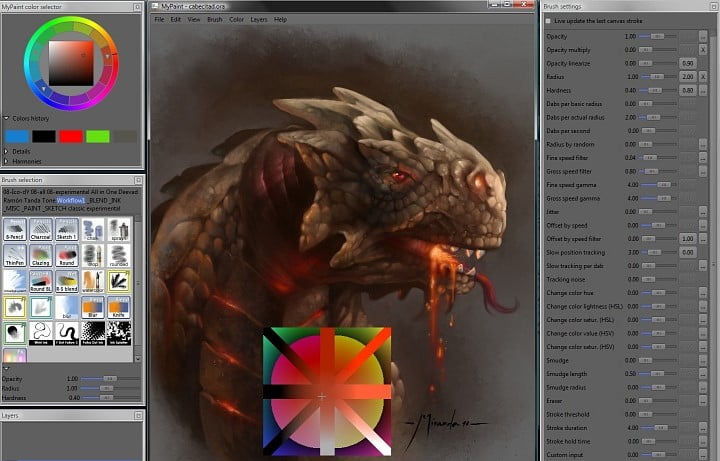Choose the Ink Splatter brush

[118, 333]
